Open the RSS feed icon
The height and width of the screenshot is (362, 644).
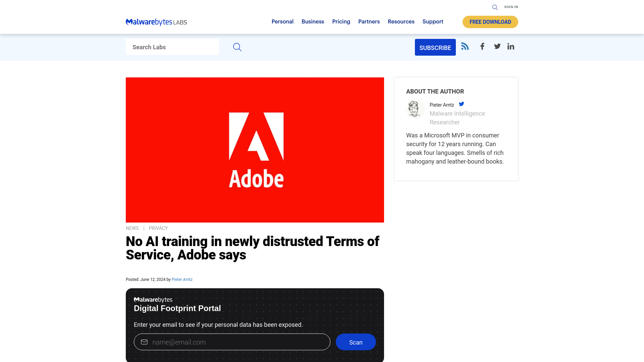[x=465, y=46]
